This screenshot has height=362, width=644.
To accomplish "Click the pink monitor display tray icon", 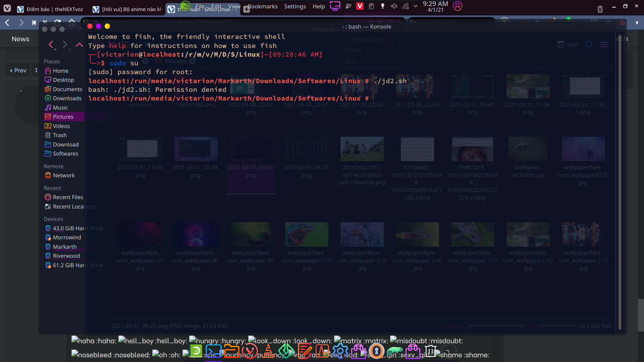I will (335, 6).
